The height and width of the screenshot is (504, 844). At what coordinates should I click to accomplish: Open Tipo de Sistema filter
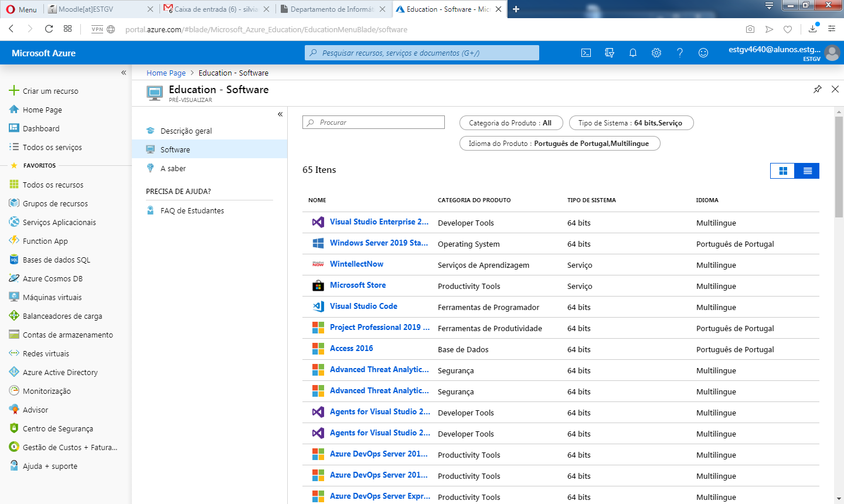pyautogui.click(x=631, y=123)
